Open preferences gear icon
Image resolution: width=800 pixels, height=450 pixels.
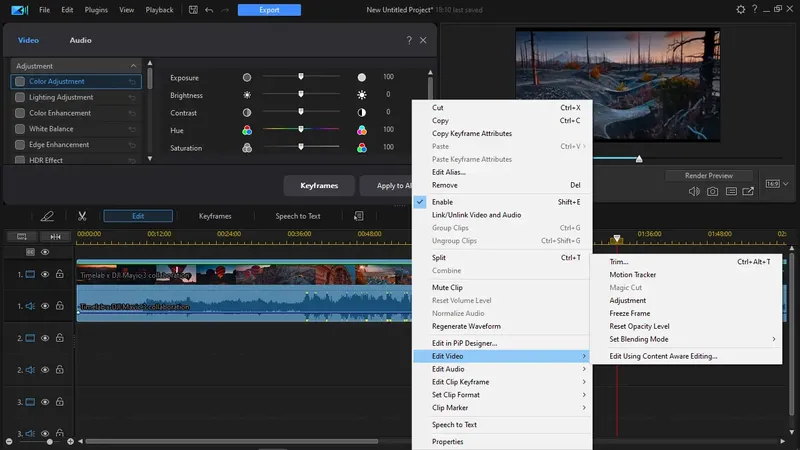pos(740,9)
